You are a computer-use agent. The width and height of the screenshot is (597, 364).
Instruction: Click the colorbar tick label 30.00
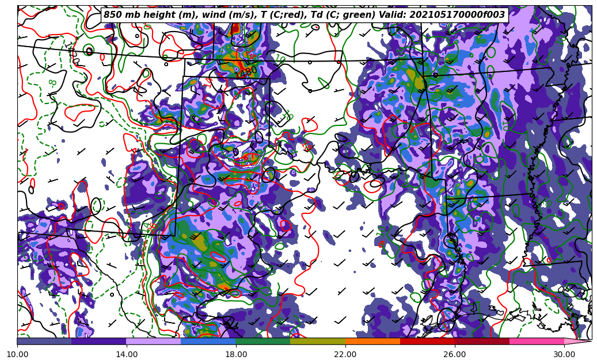pyautogui.click(x=564, y=354)
